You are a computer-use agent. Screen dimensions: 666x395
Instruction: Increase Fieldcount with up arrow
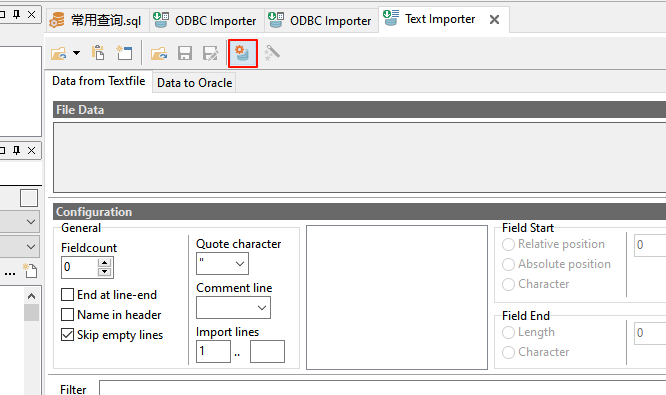pos(104,262)
